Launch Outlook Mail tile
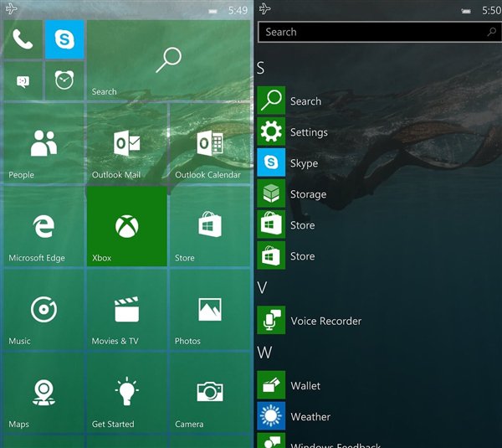The width and height of the screenshot is (502, 448). [126, 143]
